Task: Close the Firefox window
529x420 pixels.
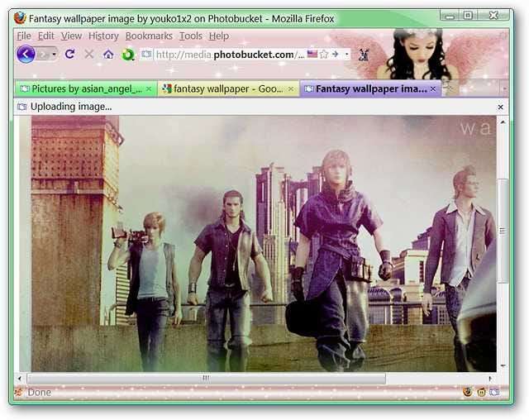Action: (x=493, y=15)
